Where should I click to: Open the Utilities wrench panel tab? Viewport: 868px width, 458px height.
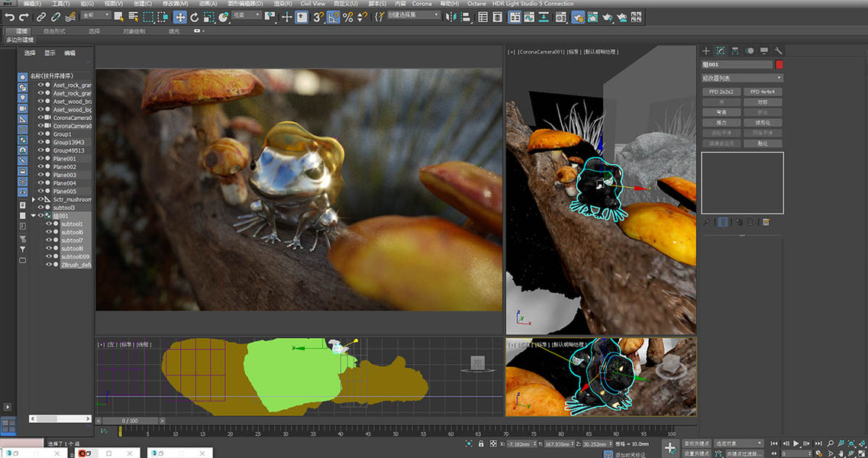tap(779, 50)
